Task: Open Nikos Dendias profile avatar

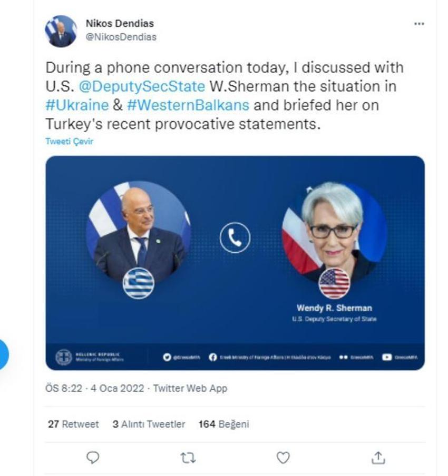Action: point(61,31)
